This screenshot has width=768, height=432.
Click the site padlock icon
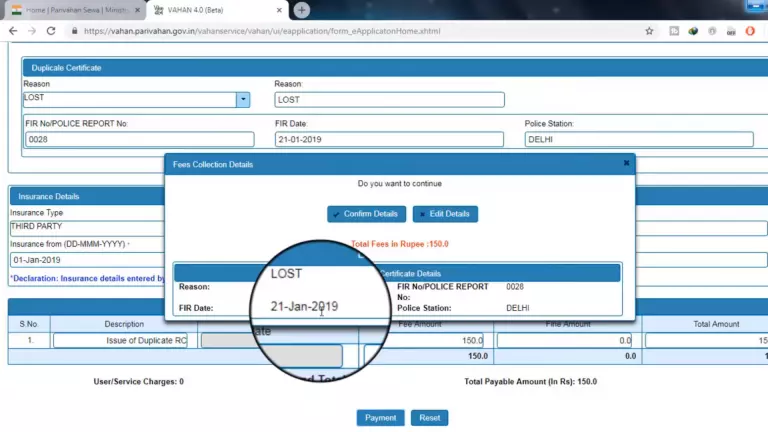(x=74, y=31)
